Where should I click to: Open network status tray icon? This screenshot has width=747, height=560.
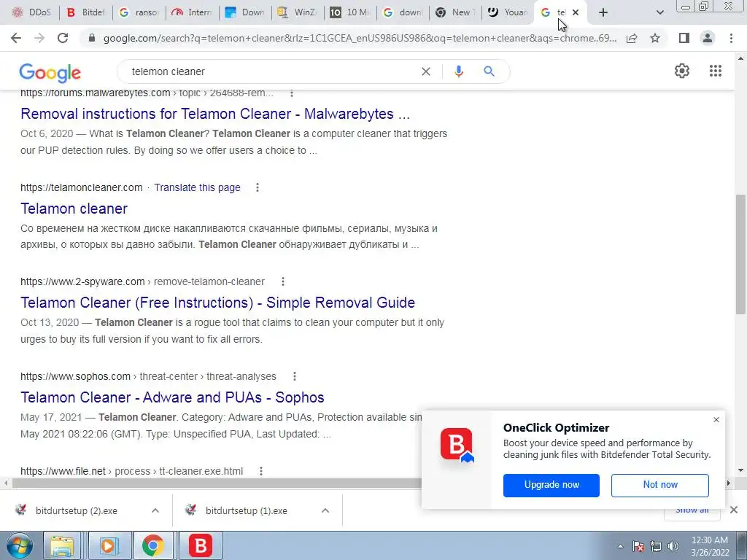point(656,546)
